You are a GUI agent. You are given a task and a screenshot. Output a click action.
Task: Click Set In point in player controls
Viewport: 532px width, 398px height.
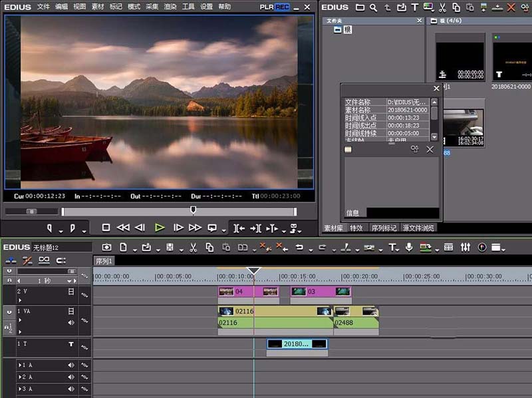tap(50, 228)
